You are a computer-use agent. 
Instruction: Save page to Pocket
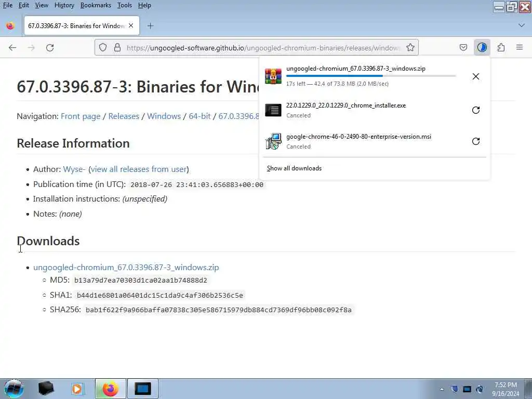point(463,47)
